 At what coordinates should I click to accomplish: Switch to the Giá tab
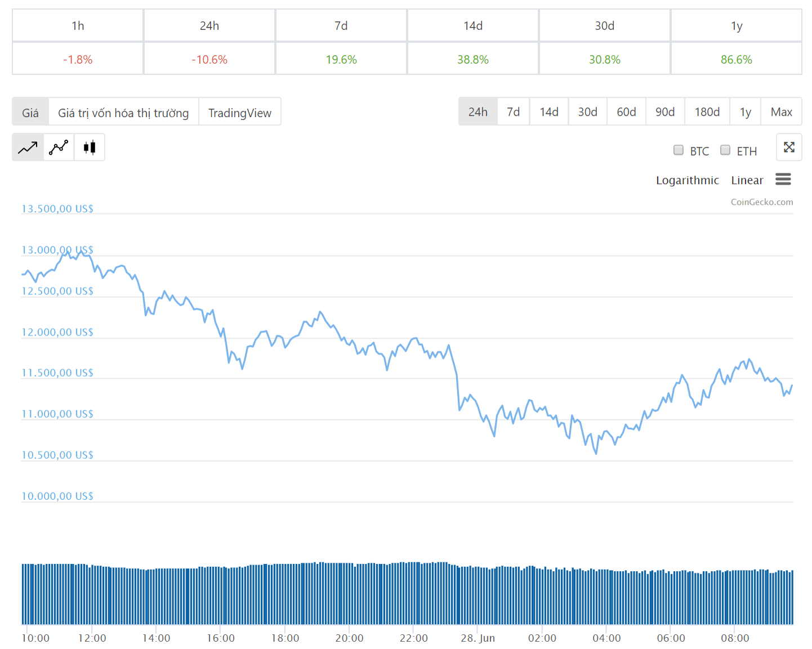click(x=30, y=112)
